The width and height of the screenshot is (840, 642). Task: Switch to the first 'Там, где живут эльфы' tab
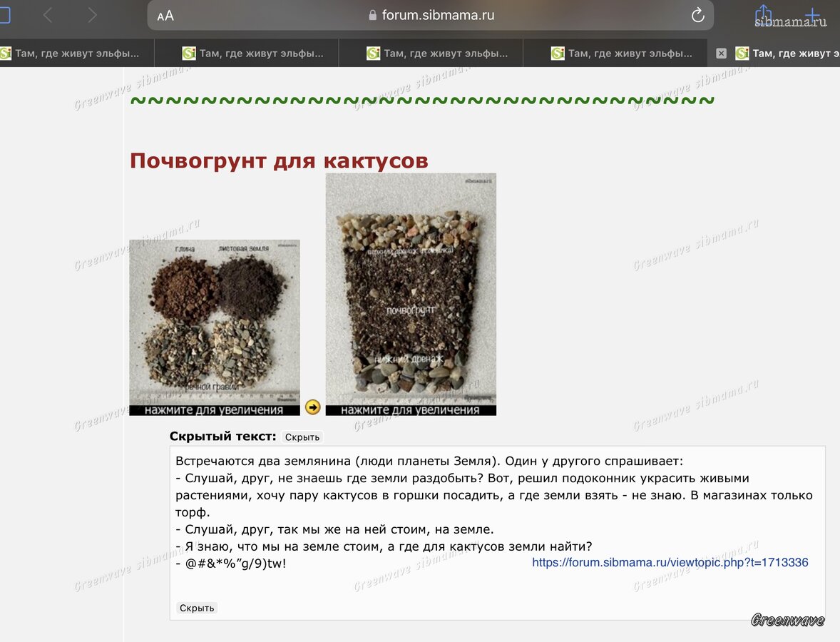coord(76,53)
